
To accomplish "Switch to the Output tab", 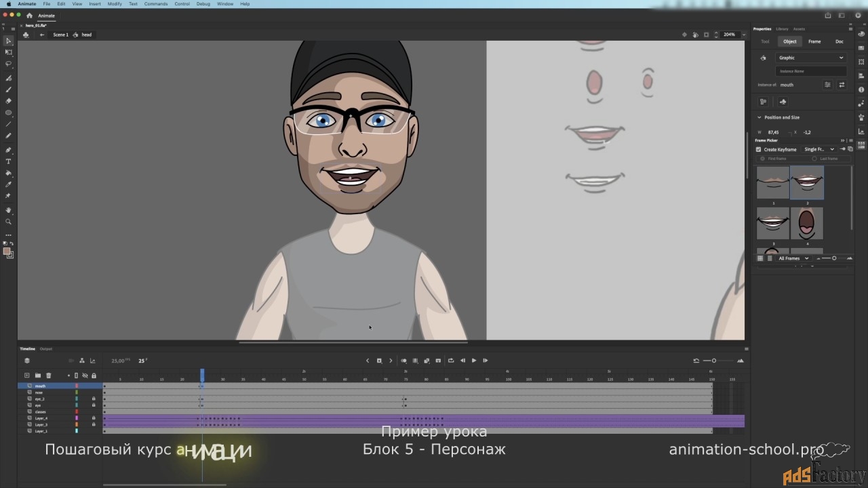I will (46, 349).
